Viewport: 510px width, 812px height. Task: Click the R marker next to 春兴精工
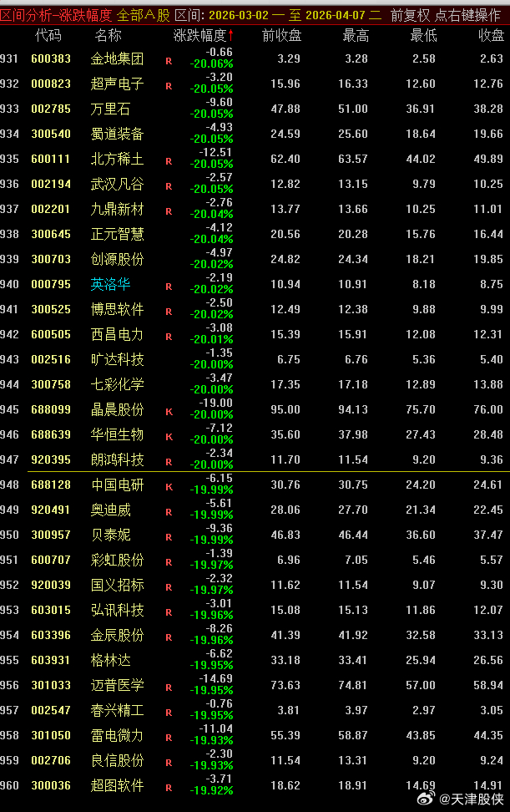pyautogui.click(x=169, y=713)
